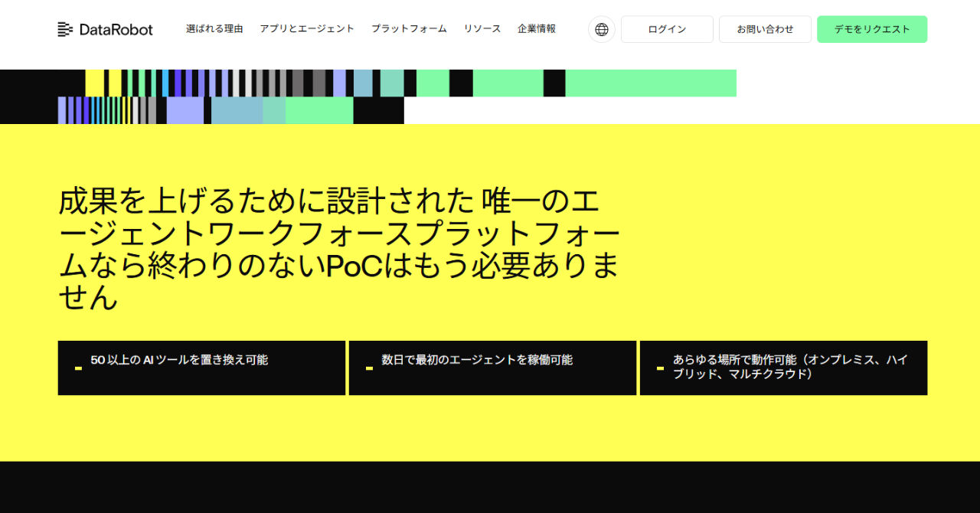This screenshot has width=980, height=513.
Task: Click the DataRobot logo icon
Action: (x=65, y=30)
